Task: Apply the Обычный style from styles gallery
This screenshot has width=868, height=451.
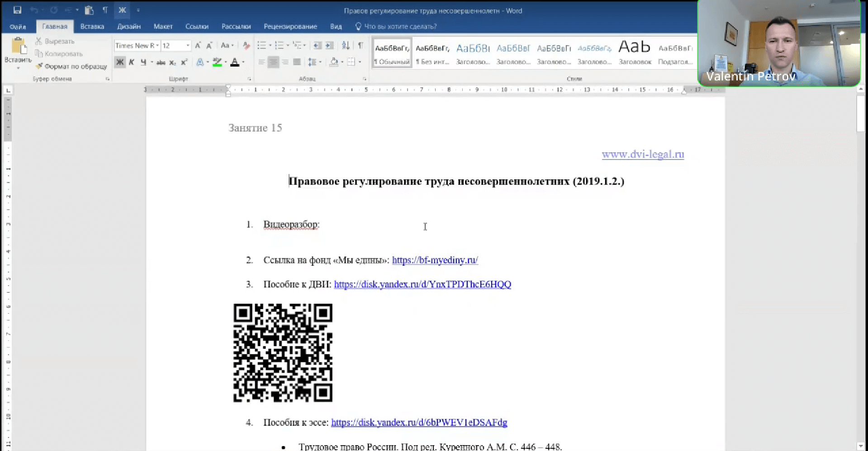Action: [x=391, y=52]
